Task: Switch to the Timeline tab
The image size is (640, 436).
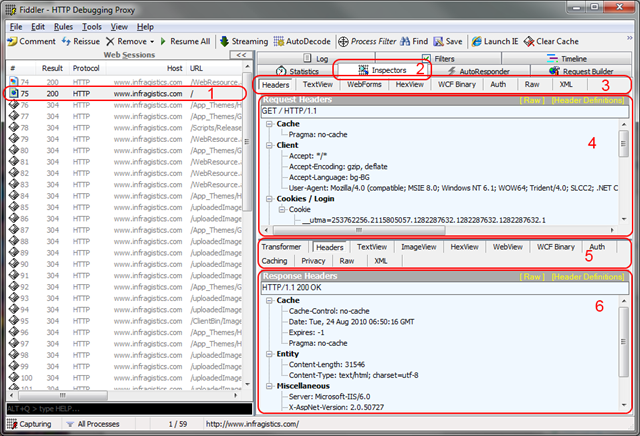Action: click(x=567, y=58)
